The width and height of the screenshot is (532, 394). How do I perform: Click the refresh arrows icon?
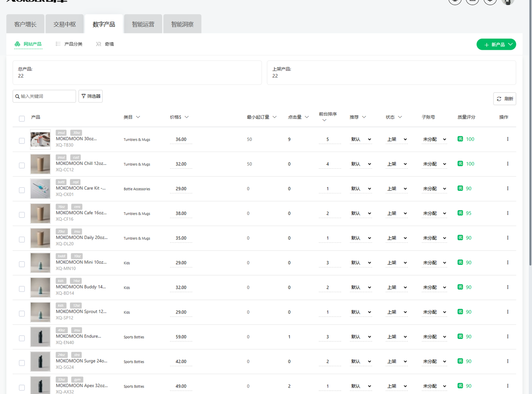coord(499,99)
